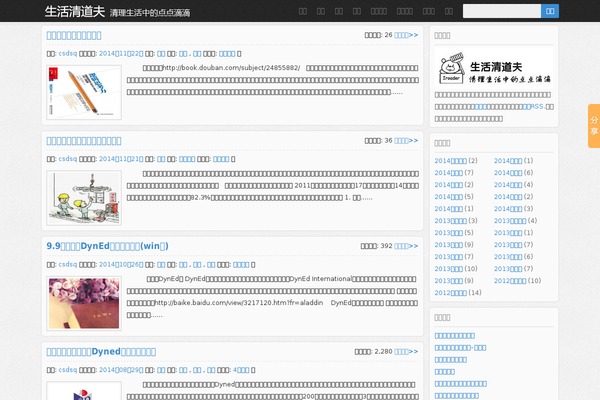600x400 pixels.
Task: Click read-more link beside view count 36
Action: (406, 140)
